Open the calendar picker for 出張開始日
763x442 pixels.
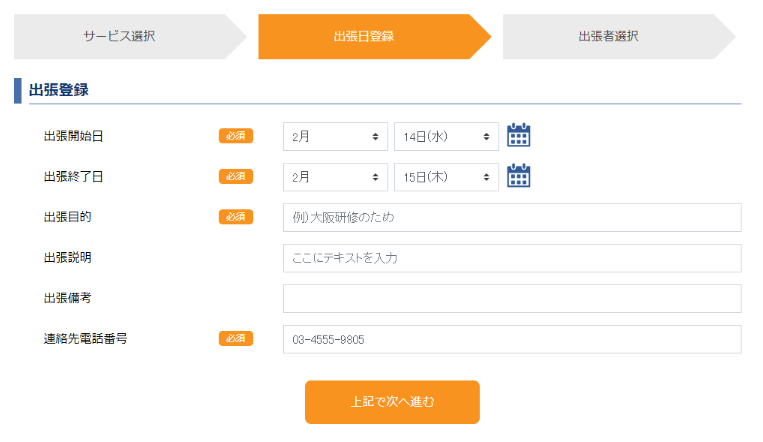[518, 135]
